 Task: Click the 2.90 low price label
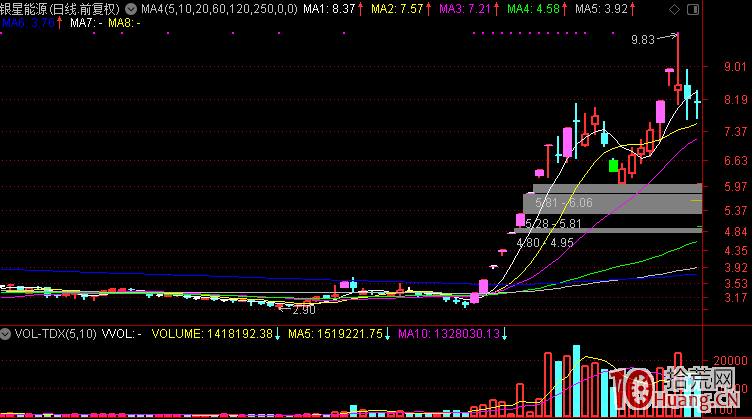point(304,310)
